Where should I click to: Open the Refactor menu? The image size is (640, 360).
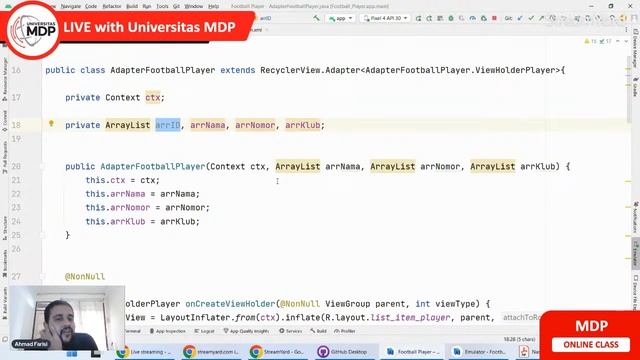[112, 7]
